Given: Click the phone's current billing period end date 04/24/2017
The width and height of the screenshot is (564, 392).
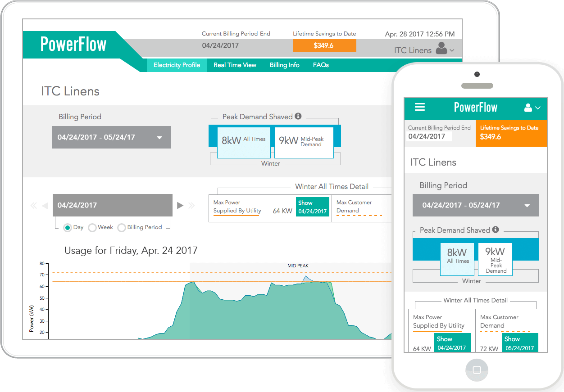Looking at the screenshot, I should [x=427, y=136].
